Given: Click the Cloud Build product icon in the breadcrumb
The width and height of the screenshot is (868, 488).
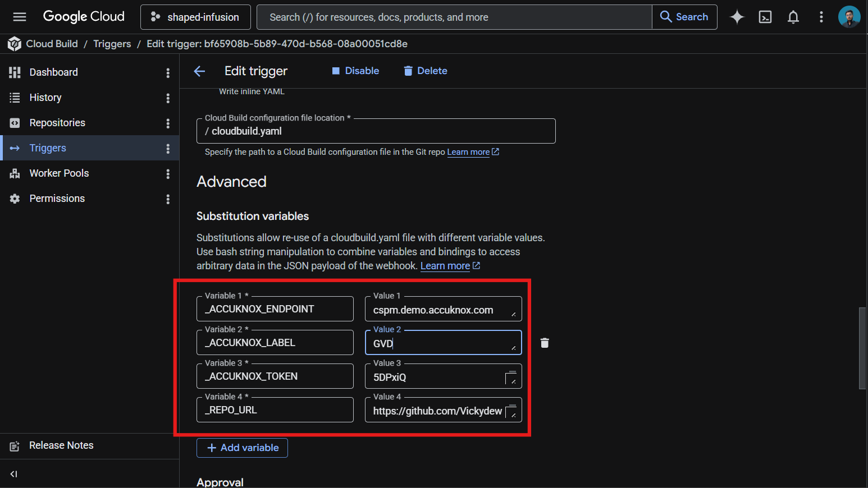Looking at the screenshot, I should (x=15, y=44).
